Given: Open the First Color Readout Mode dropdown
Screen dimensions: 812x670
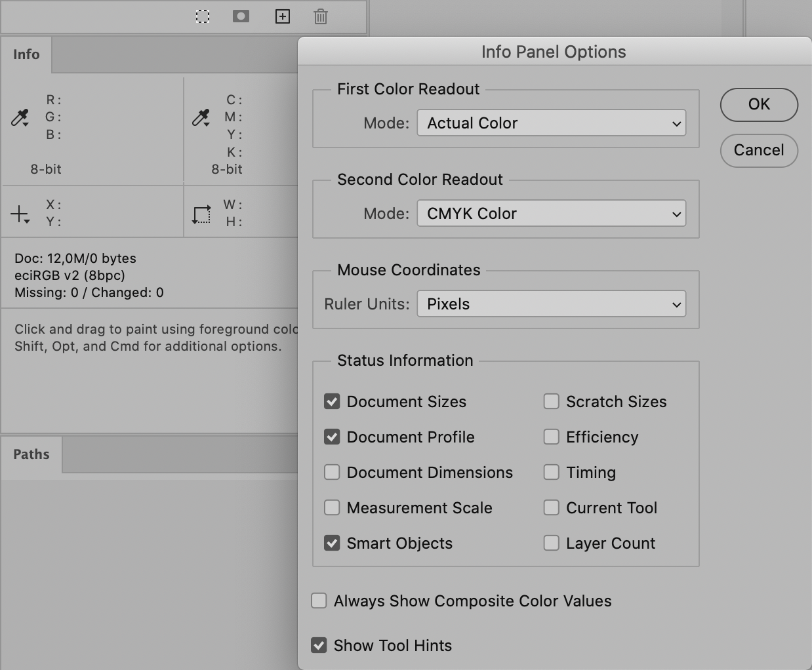Looking at the screenshot, I should (x=551, y=123).
